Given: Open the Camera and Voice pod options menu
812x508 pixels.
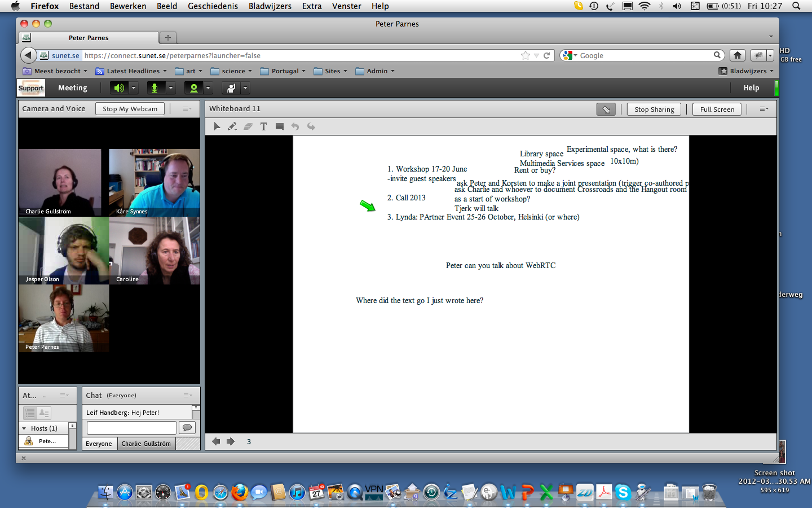Looking at the screenshot, I should pos(187,109).
